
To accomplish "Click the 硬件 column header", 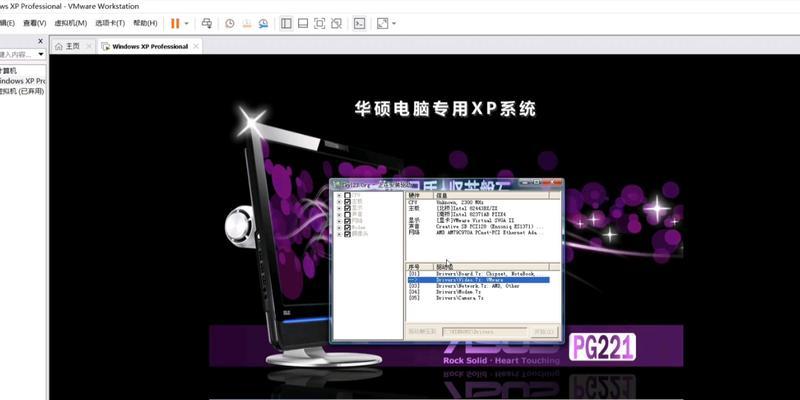I will tap(420, 196).
